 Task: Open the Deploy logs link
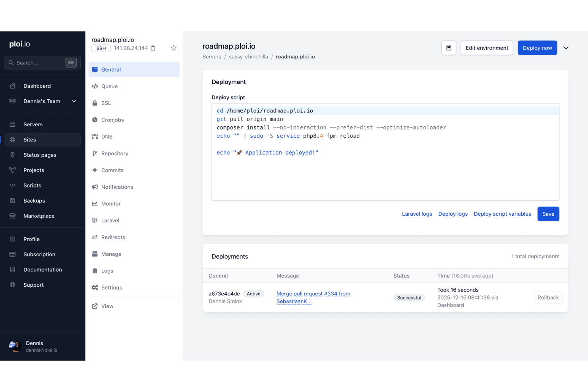453,214
